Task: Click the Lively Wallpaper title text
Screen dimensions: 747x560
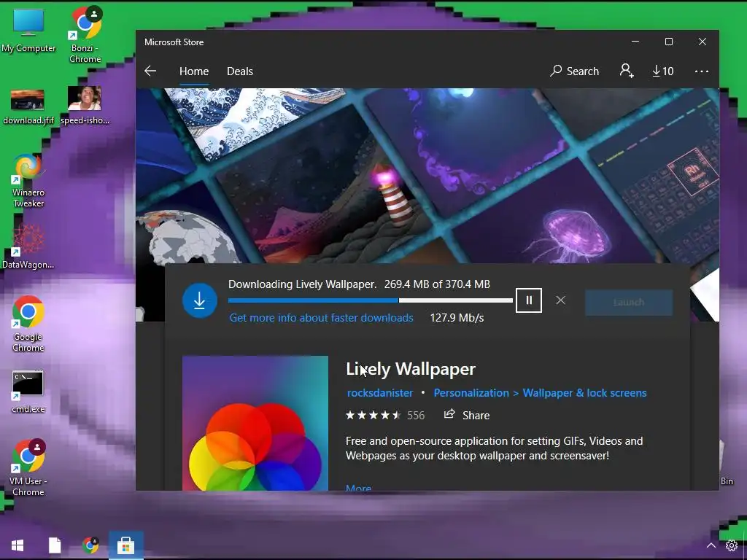Action: tap(411, 369)
